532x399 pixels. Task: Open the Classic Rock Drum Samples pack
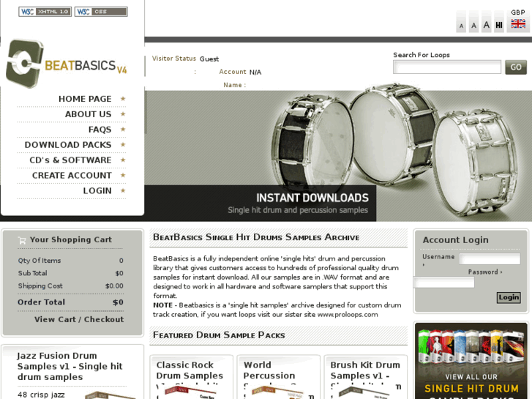pyautogui.click(x=190, y=370)
